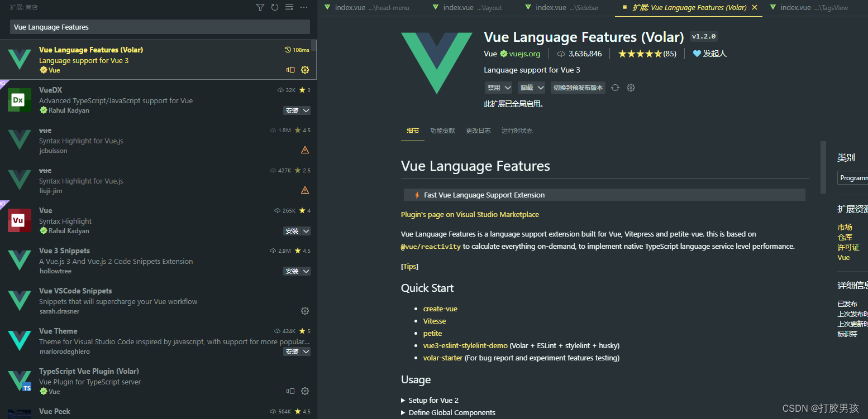This screenshot has width=868, height=419.
Task: Expand Setup for Vue 2
Action: point(430,400)
